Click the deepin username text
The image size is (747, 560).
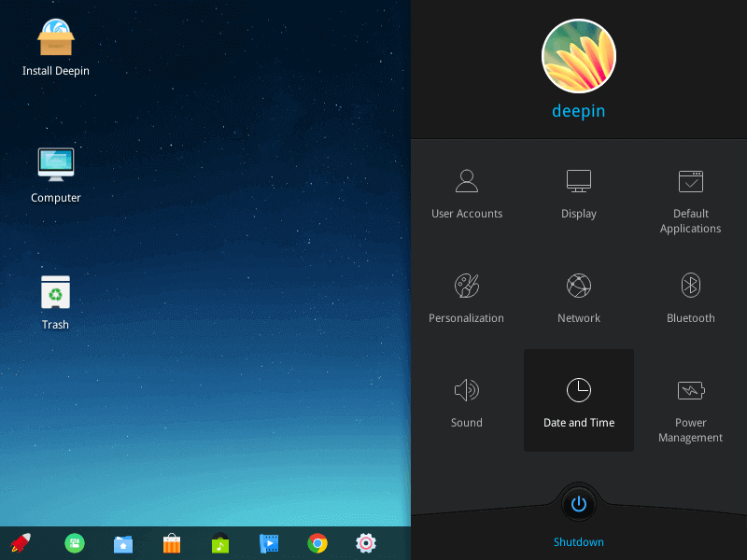(578, 111)
